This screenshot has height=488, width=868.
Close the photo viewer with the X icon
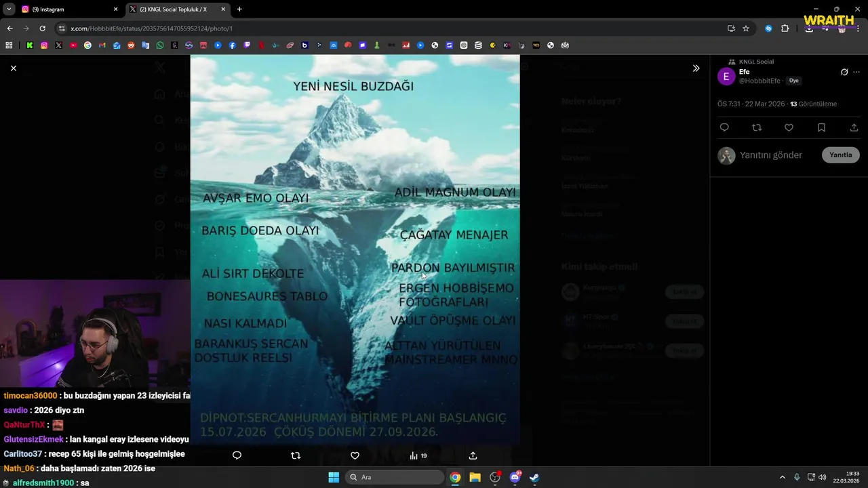[x=13, y=68]
